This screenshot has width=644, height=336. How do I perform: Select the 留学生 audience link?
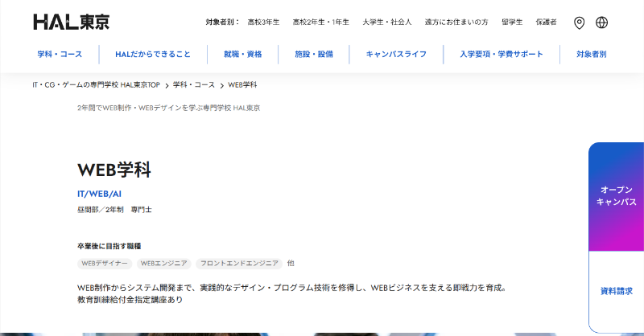512,23
